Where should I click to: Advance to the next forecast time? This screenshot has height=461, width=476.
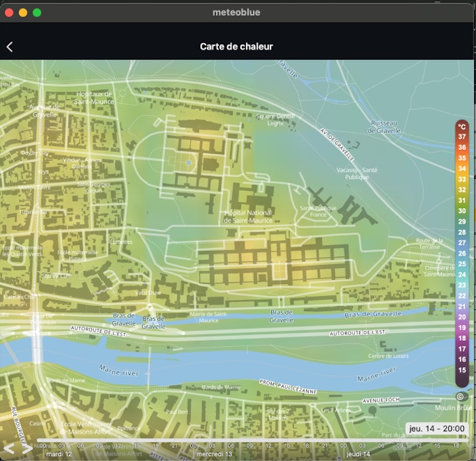[x=26, y=449]
